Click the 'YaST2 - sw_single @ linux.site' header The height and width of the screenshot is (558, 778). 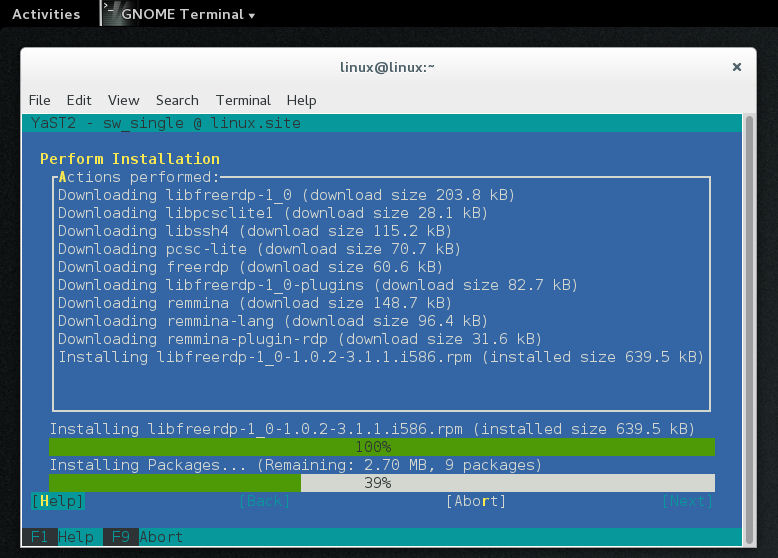[166, 123]
